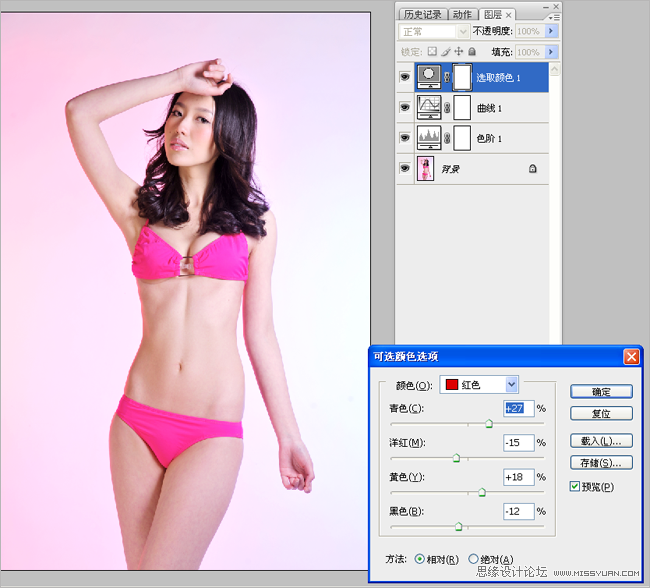Hide the 选取颜色 1 layer
Image resolution: width=650 pixels, height=588 pixels.
405,77
